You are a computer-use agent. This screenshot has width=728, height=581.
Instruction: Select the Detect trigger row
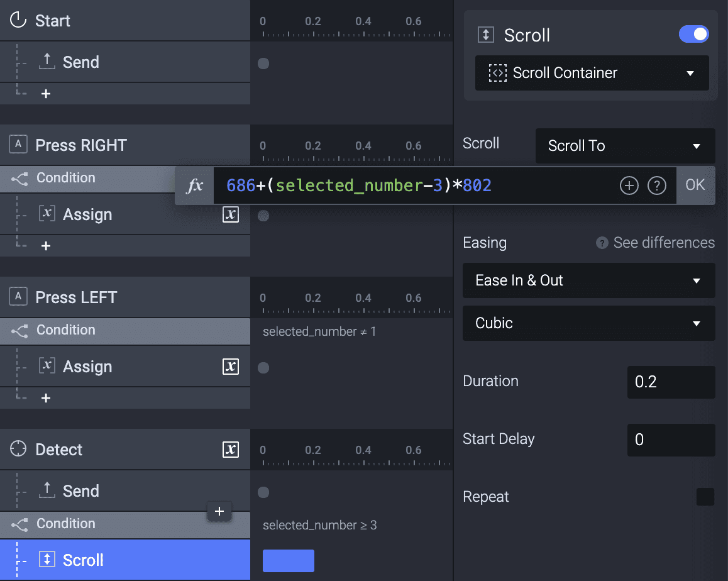[125, 449]
